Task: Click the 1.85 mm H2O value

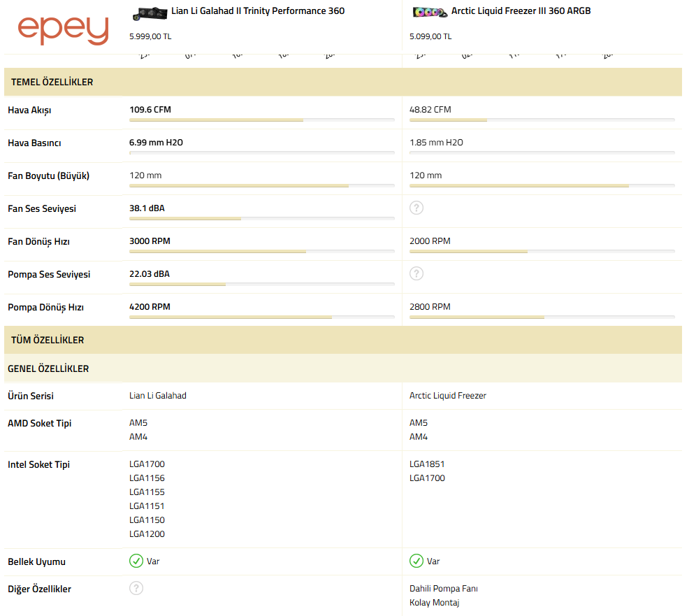Action: 436,143
